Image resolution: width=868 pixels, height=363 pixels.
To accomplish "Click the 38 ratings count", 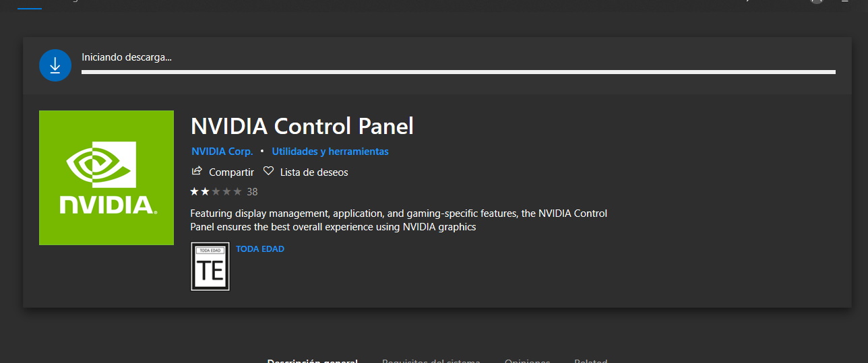I will point(252,192).
